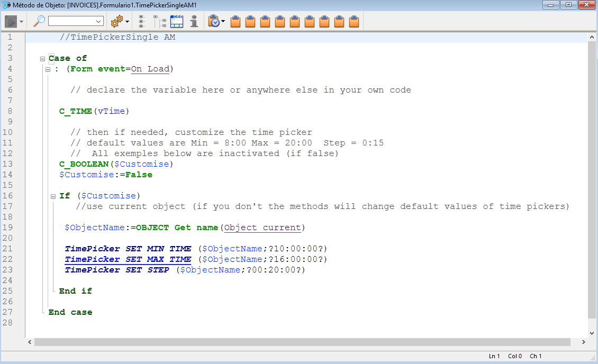The height and width of the screenshot is (364, 598).
Task: Collapse the 'If ($Customise)' block
Action: tap(53, 196)
